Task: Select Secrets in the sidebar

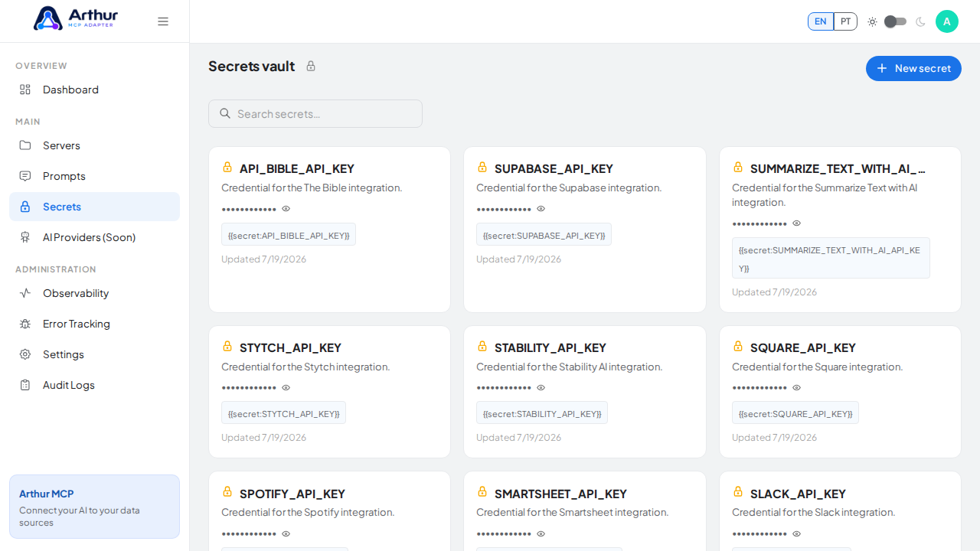Action: click(94, 207)
